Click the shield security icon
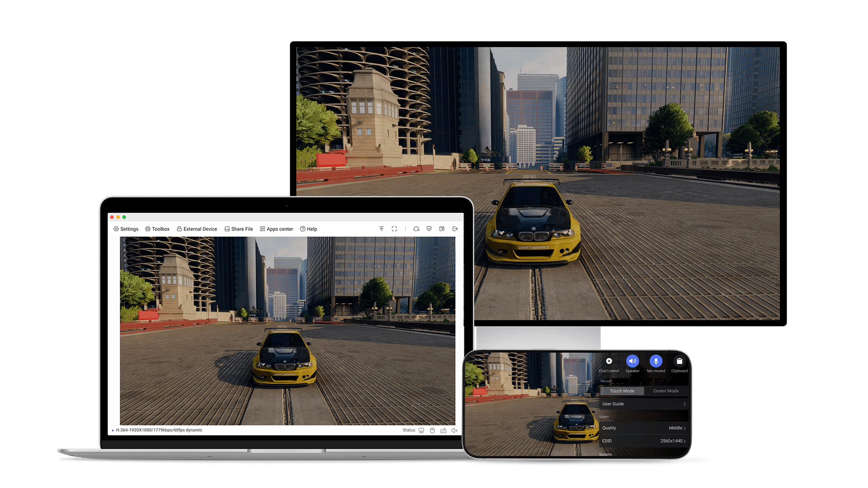The height and width of the screenshot is (488, 868). click(429, 229)
